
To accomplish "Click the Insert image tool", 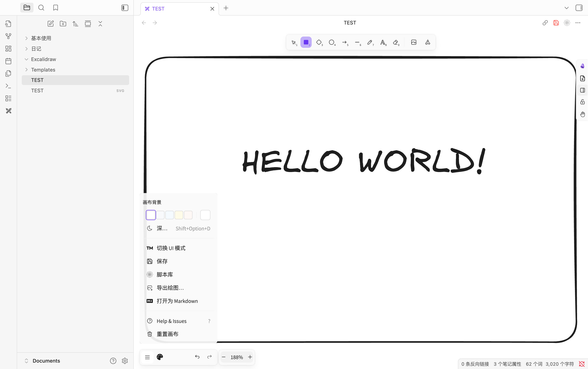I will pos(414,42).
